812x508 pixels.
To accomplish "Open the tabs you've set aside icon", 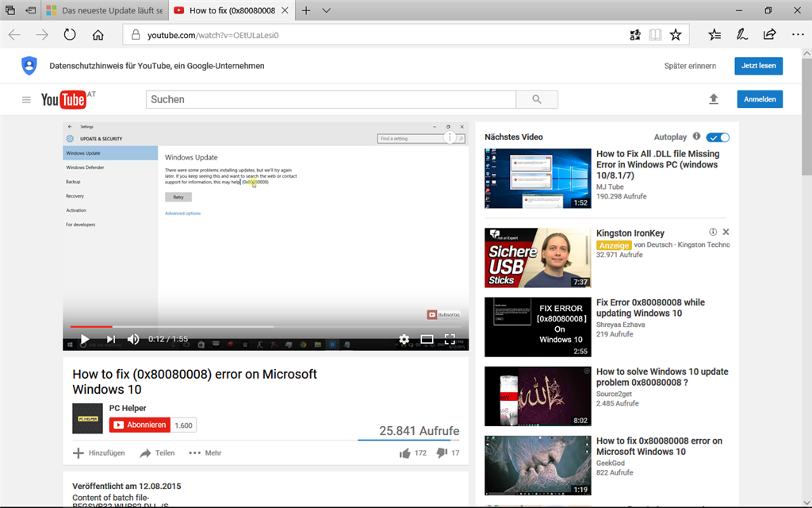I will point(10,10).
